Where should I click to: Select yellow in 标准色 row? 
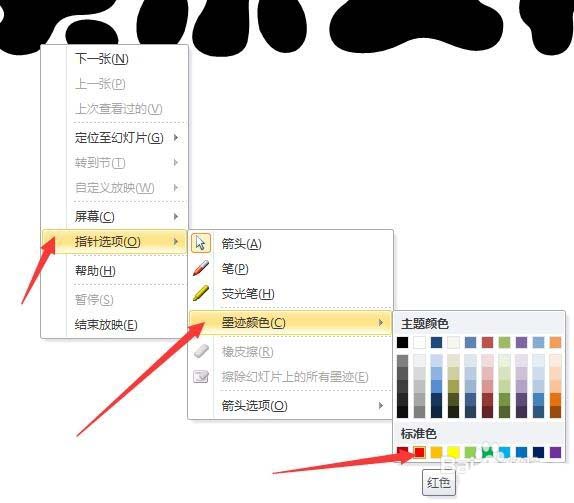[454, 452]
